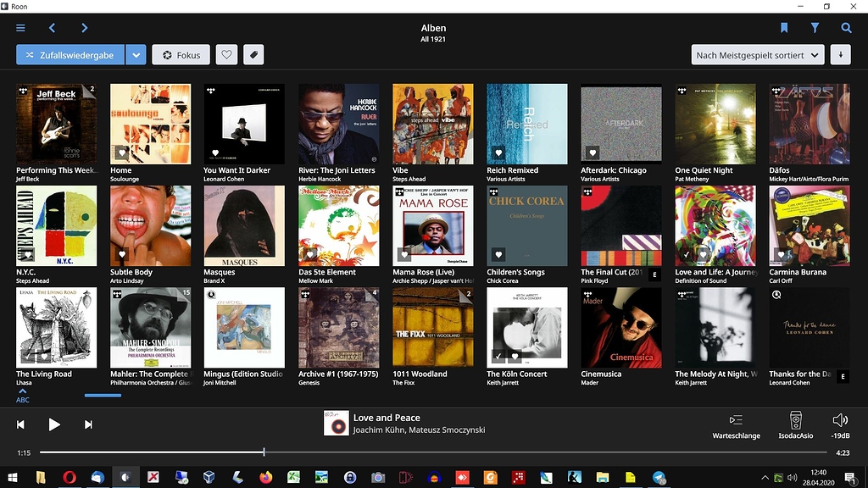The height and width of the screenshot is (488, 868).
Task: Click the playback progress bar
Action: (x=424, y=452)
